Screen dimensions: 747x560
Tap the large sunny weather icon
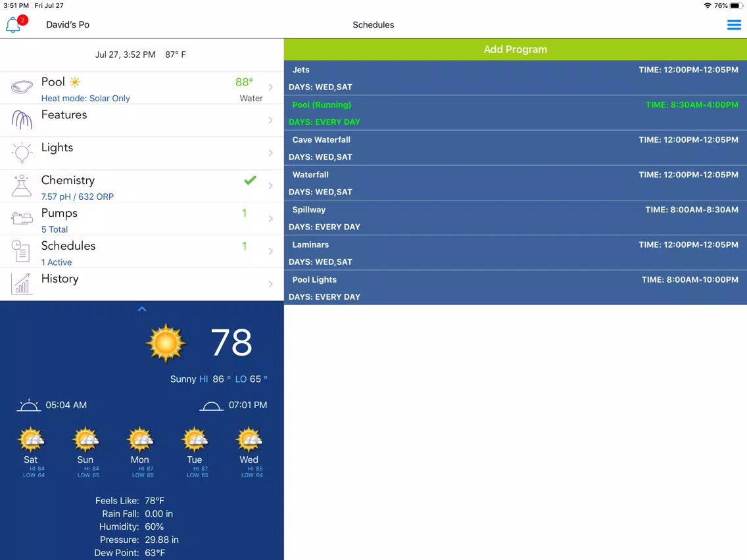pos(166,342)
